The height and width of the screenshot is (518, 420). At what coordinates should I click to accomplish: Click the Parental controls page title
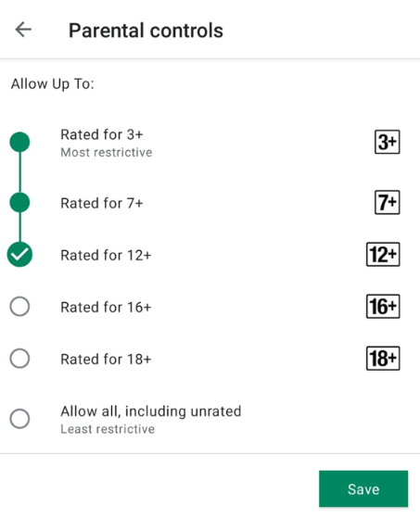pos(146,31)
